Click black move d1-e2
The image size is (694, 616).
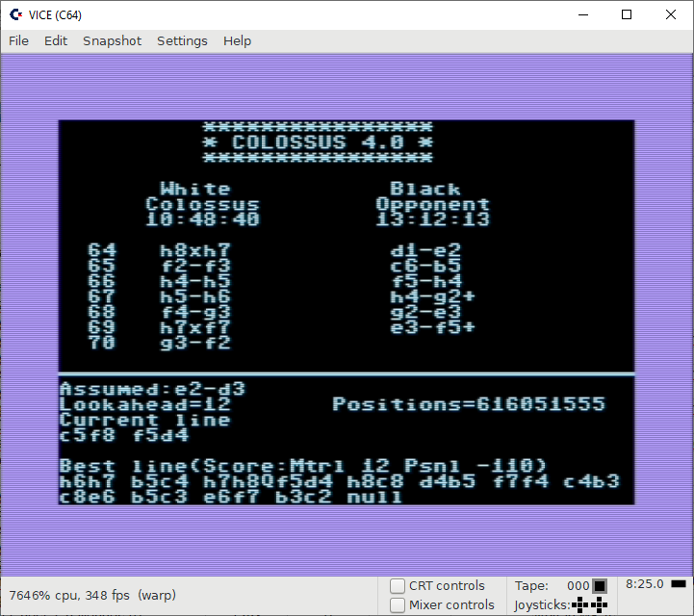425,251
